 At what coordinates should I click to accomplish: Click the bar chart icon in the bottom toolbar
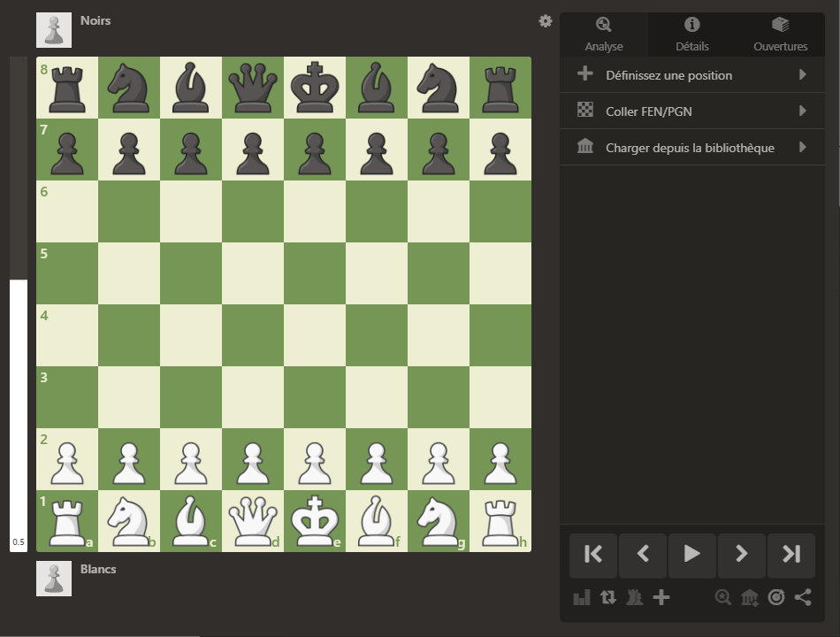click(582, 597)
